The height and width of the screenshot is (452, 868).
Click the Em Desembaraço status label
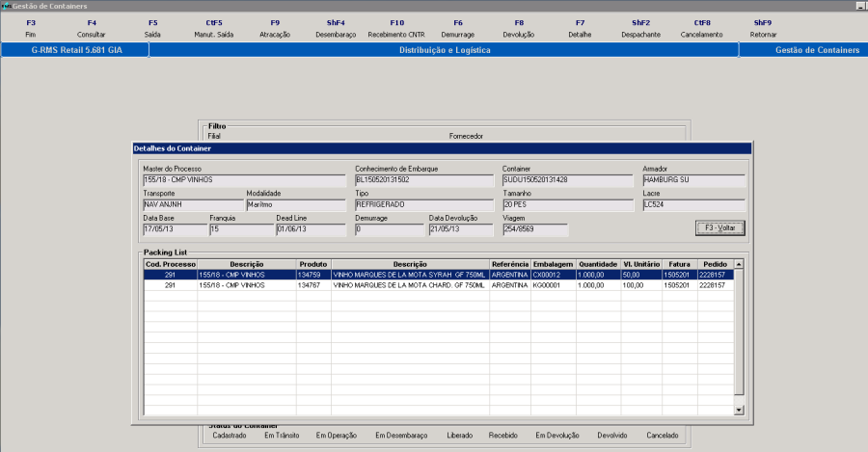(401, 436)
